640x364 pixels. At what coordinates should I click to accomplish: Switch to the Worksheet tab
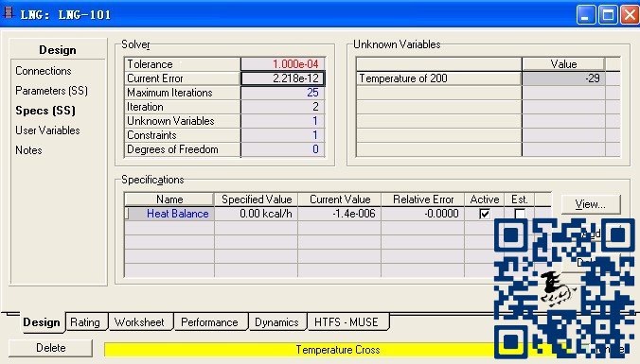click(x=139, y=322)
